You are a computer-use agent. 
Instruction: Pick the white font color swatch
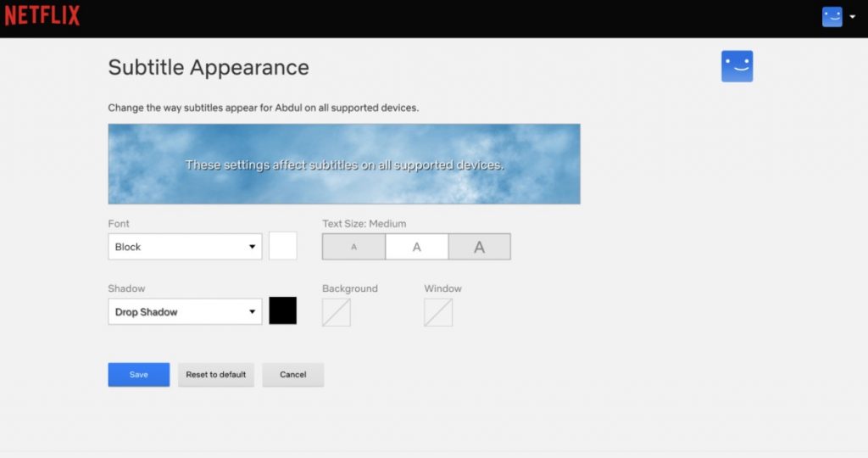(283, 246)
